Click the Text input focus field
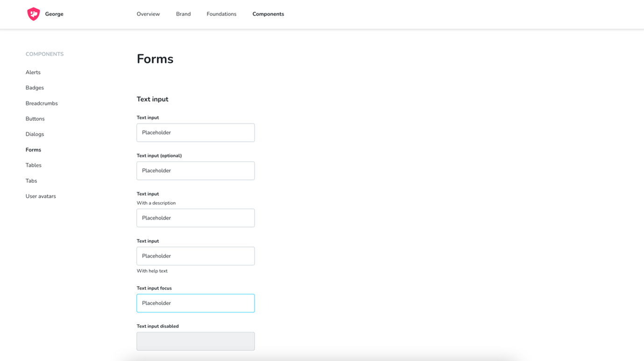644x361 pixels. 196,303
